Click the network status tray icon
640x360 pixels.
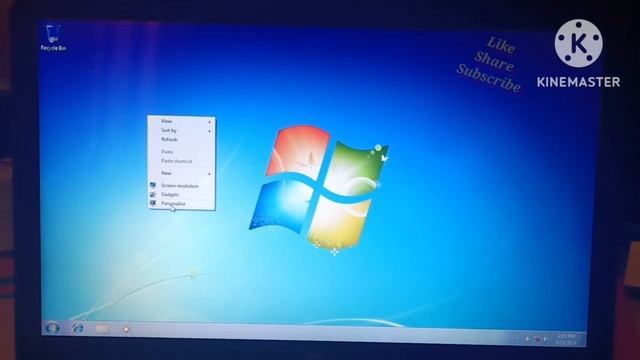click(x=537, y=339)
